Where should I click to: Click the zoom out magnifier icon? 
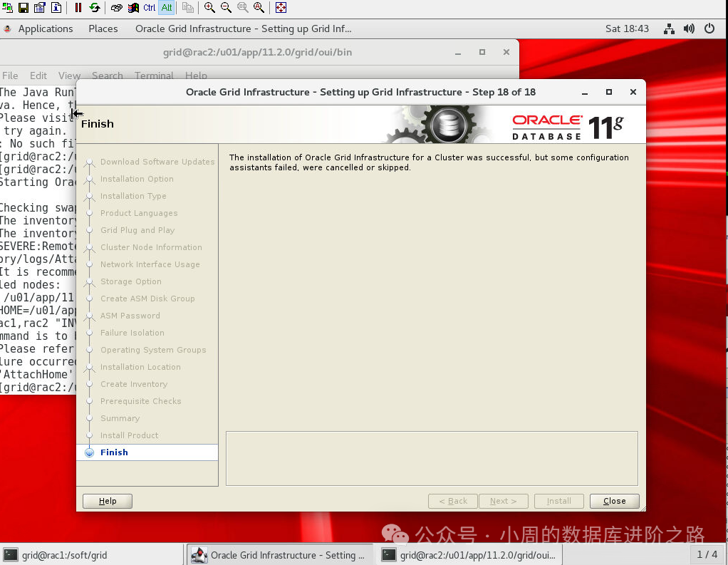[226, 7]
